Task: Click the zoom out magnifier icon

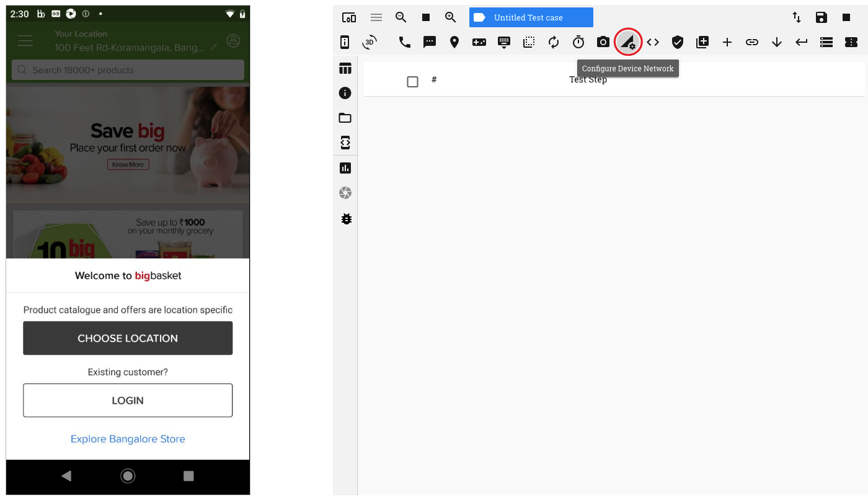Action: click(401, 17)
